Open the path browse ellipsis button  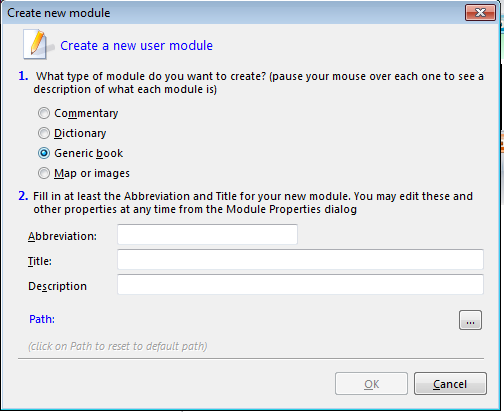coord(470,320)
